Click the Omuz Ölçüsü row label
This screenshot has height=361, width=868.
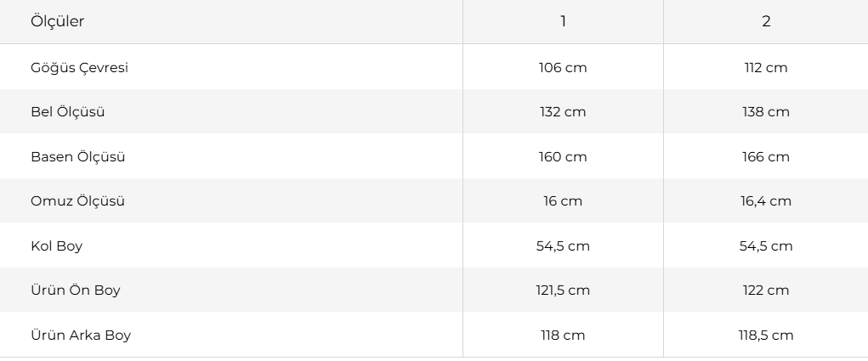pyautogui.click(x=77, y=201)
